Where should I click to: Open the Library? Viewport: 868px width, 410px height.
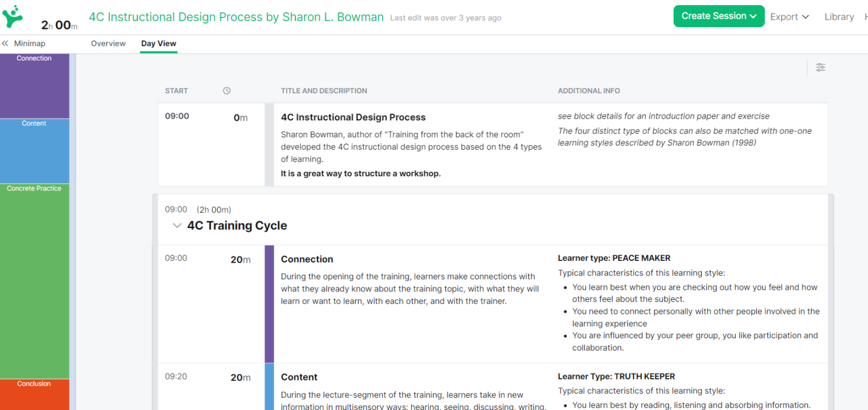click(840, 16)
